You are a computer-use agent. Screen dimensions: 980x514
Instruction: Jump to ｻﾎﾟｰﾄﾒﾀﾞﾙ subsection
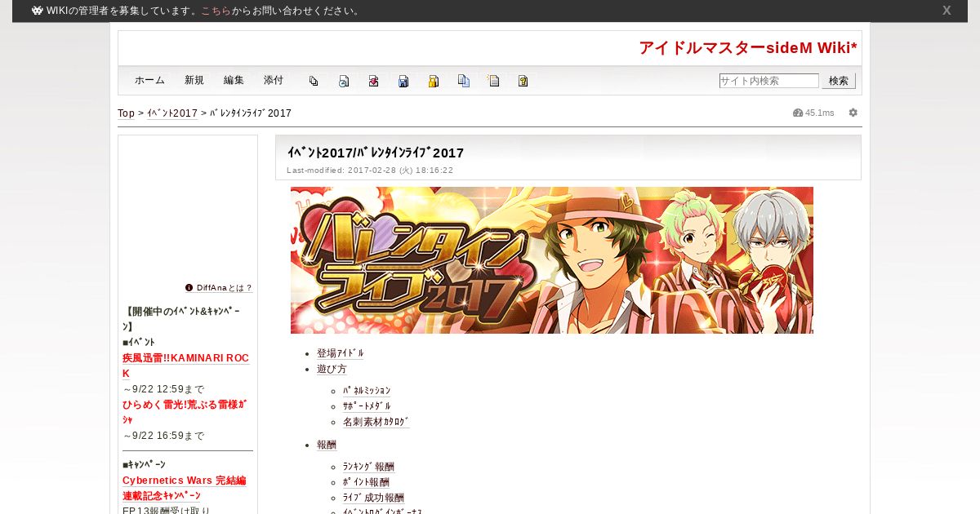[x=367, y=406]
